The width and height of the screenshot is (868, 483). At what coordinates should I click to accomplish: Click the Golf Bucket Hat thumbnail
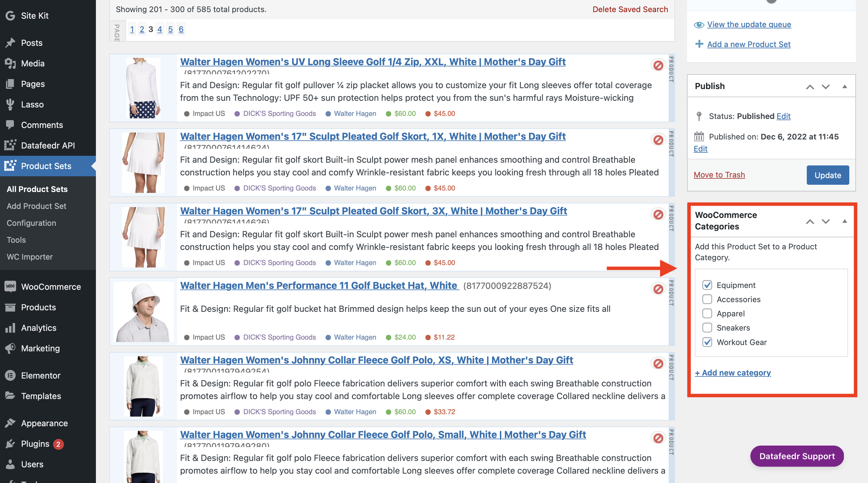[143, 312]
